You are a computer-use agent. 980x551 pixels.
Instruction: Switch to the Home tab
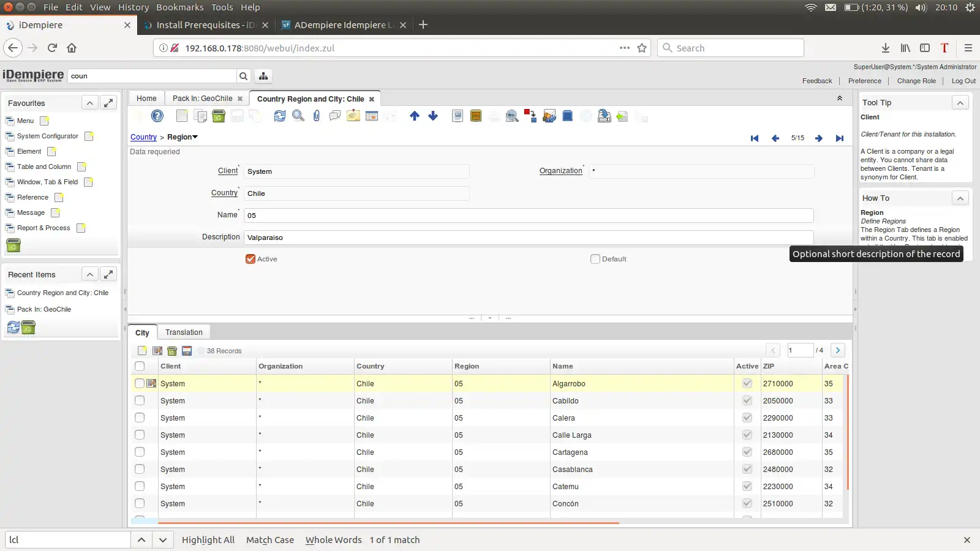point(146,99)
